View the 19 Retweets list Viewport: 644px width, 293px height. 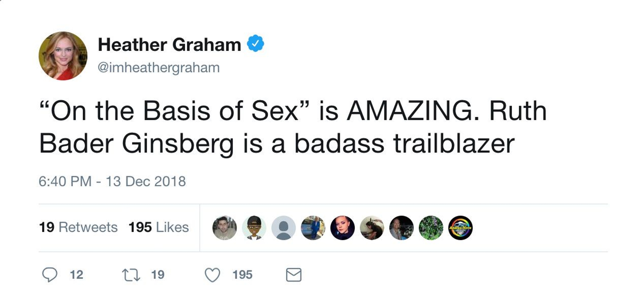pyautogui.click(x=78, y=227)
